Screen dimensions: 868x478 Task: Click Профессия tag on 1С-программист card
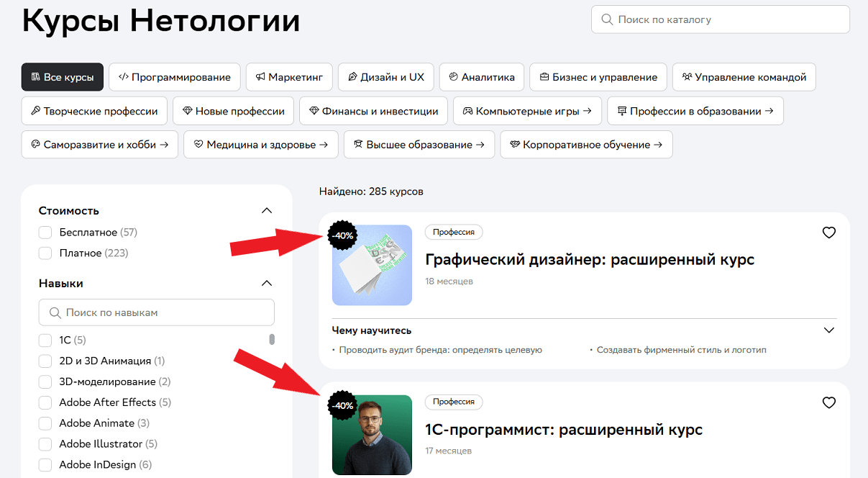(454, 402)
